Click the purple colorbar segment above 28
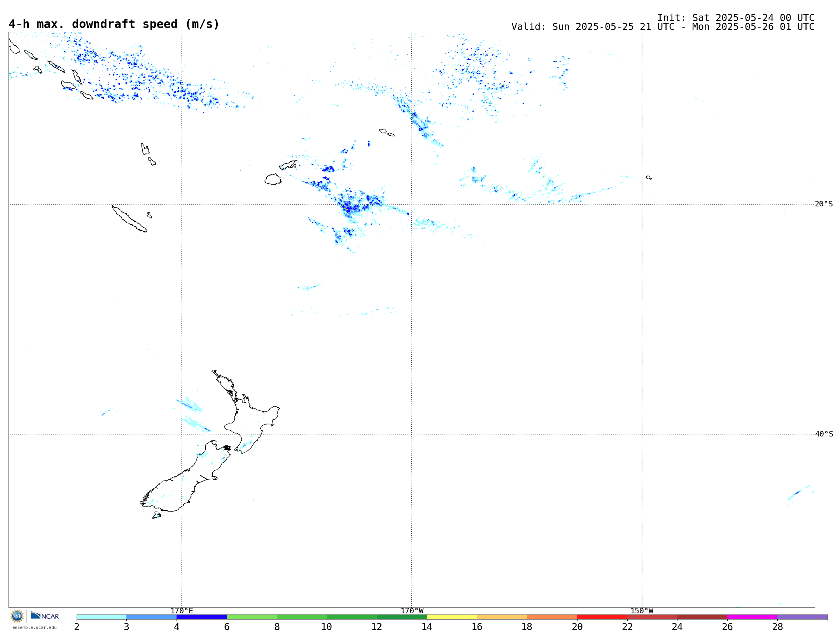This screenshot has width=840, height=632. pos(803,617)
